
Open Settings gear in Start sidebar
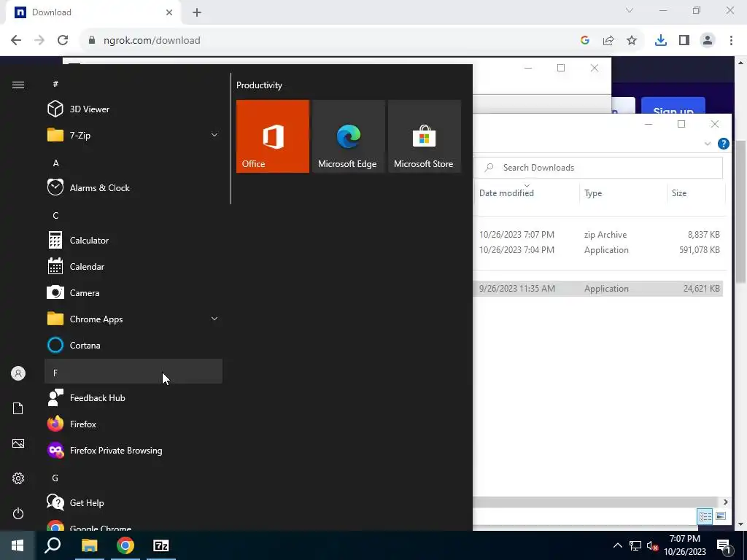[x=18, y=478]
